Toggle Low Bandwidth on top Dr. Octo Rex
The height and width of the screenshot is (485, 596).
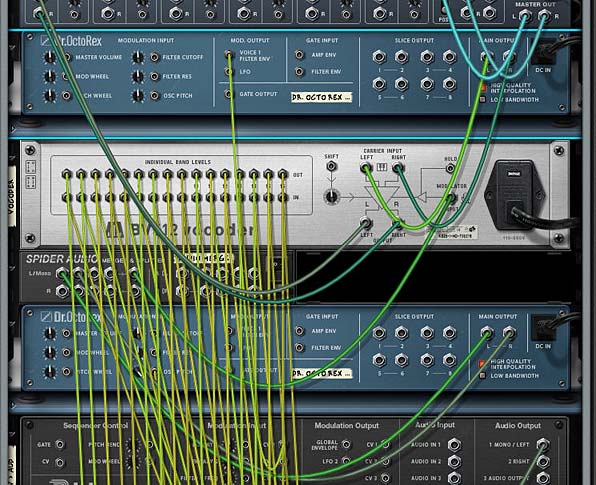point(483,100)
